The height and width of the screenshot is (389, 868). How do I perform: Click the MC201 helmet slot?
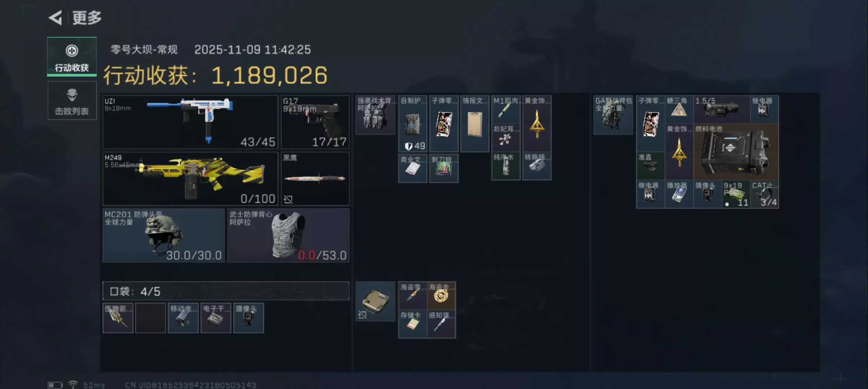click(164, 236)
